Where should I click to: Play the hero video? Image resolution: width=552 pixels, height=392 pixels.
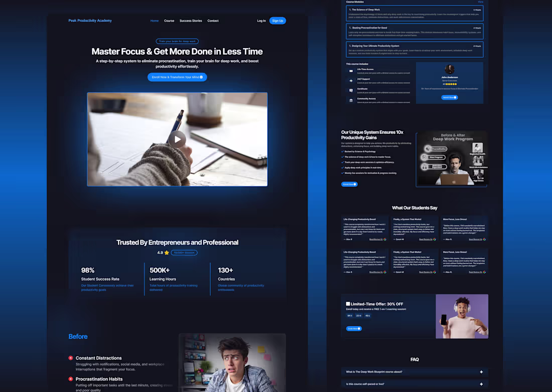[x=177, y=139]
